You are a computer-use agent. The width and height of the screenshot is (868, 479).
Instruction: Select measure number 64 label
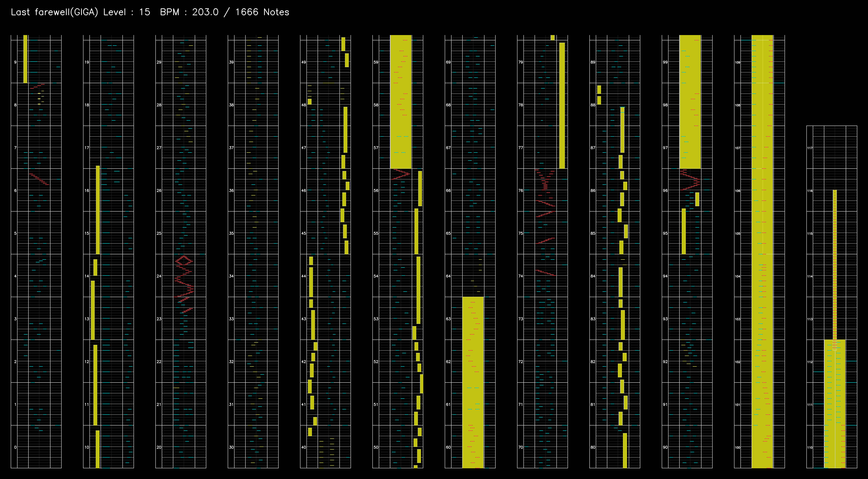click(448, 276)
